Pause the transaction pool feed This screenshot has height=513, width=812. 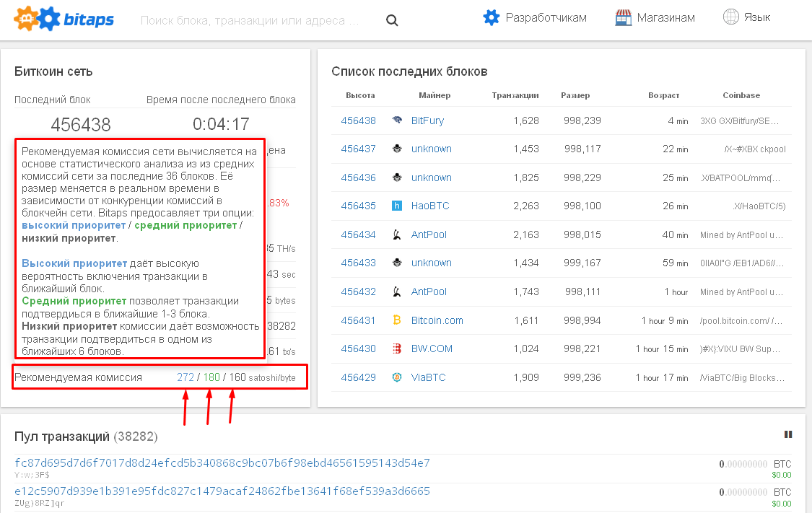788,434
